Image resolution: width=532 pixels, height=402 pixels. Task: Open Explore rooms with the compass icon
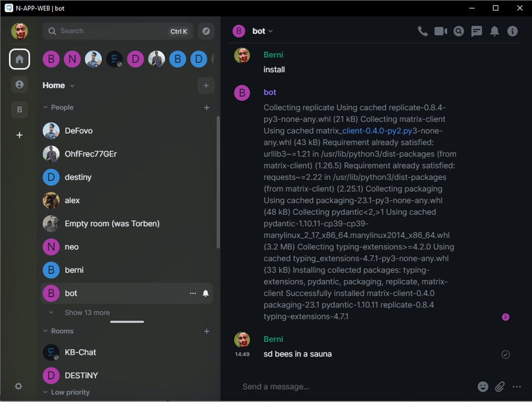tap(206, 31)
